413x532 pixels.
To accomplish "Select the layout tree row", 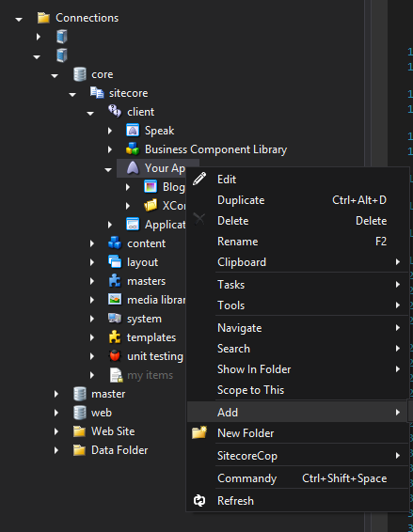I will tap(142, 262).
